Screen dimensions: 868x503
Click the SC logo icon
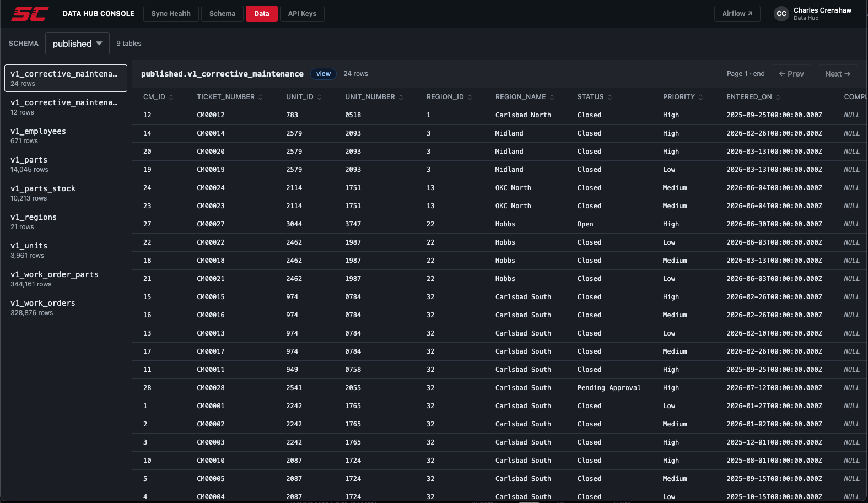(x=30, y=13)
